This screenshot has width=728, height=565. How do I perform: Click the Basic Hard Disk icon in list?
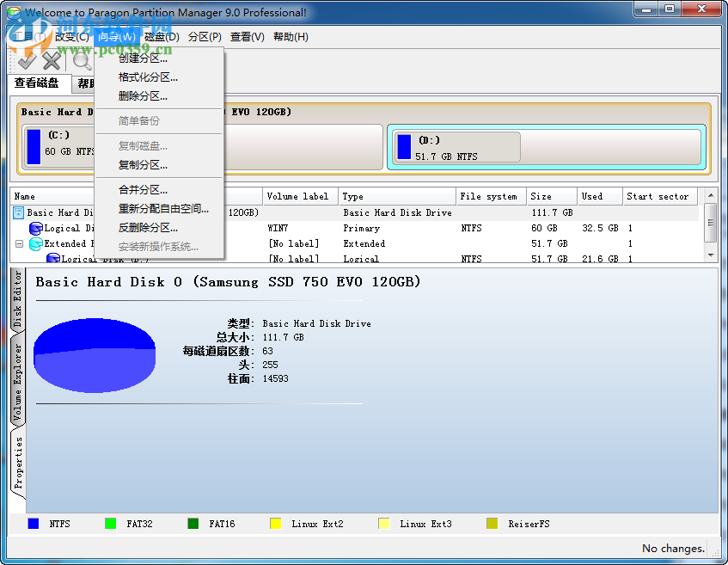click(18, 212)
